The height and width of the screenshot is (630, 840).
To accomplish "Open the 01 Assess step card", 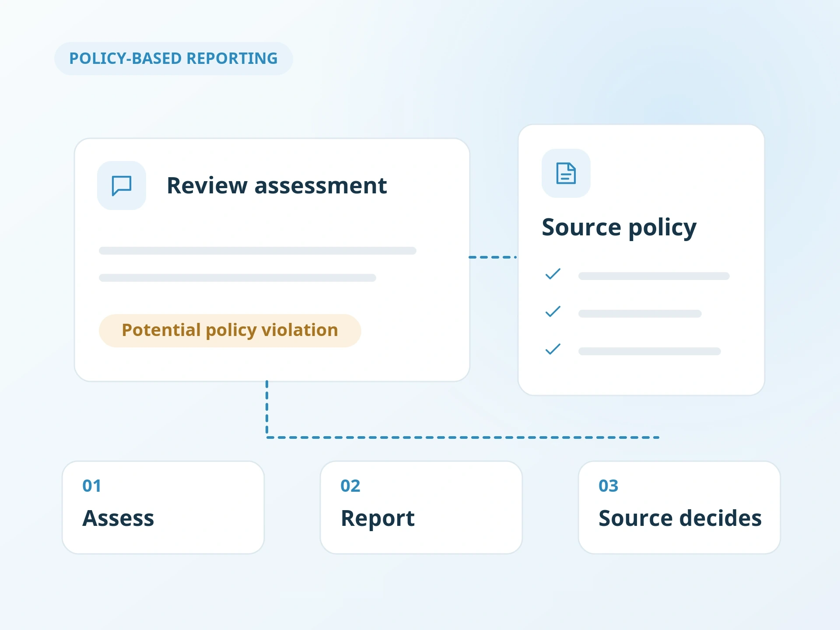I will [163, 507].
